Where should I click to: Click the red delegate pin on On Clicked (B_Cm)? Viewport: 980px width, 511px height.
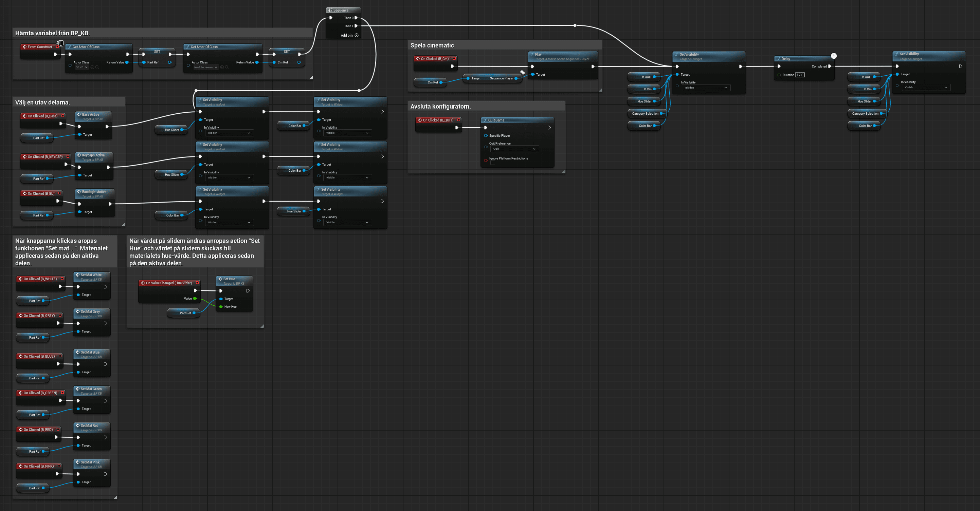click(454, 59)
